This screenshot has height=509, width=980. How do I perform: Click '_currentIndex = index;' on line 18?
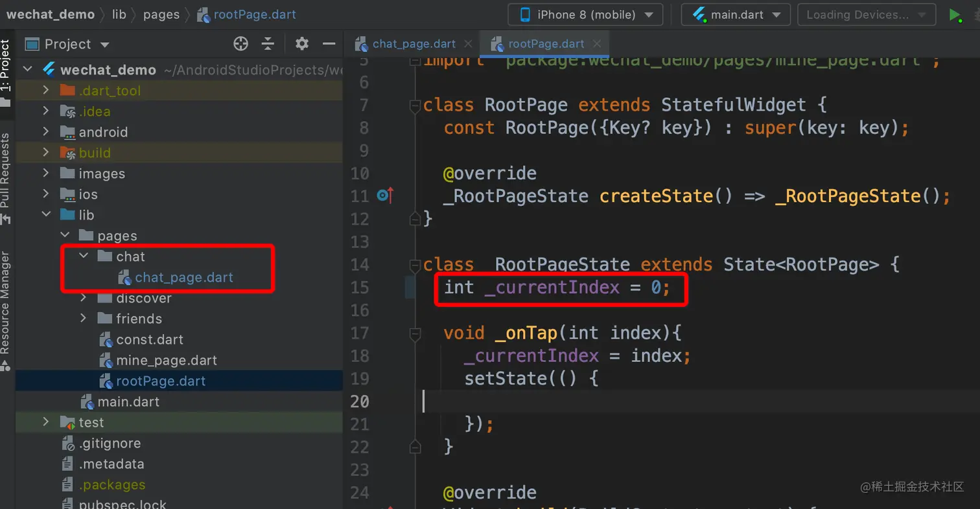pyautogui.click(x=577, y=356)
